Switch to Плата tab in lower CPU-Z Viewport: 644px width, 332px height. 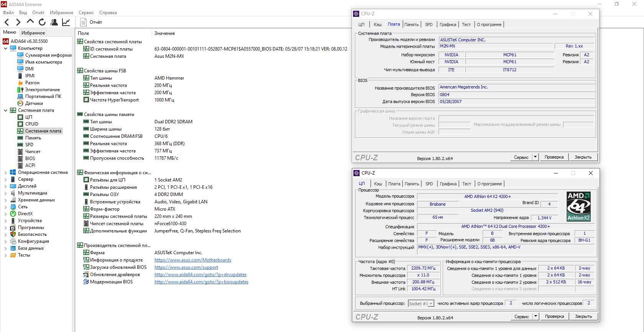[394, 184]
